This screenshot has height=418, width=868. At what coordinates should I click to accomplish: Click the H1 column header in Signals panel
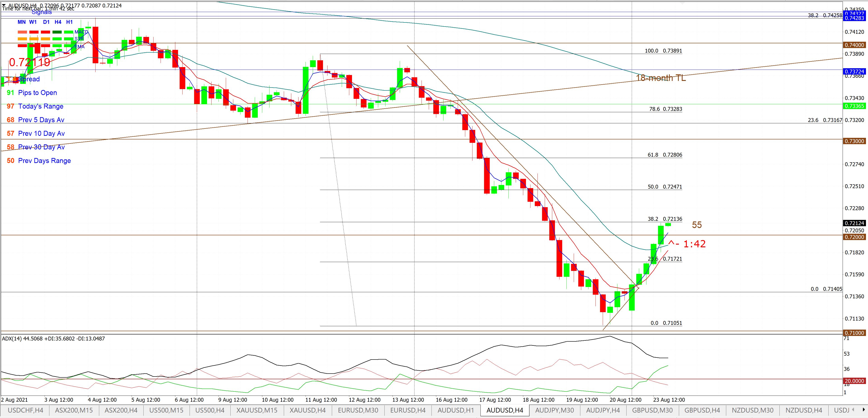coord(69,22)
